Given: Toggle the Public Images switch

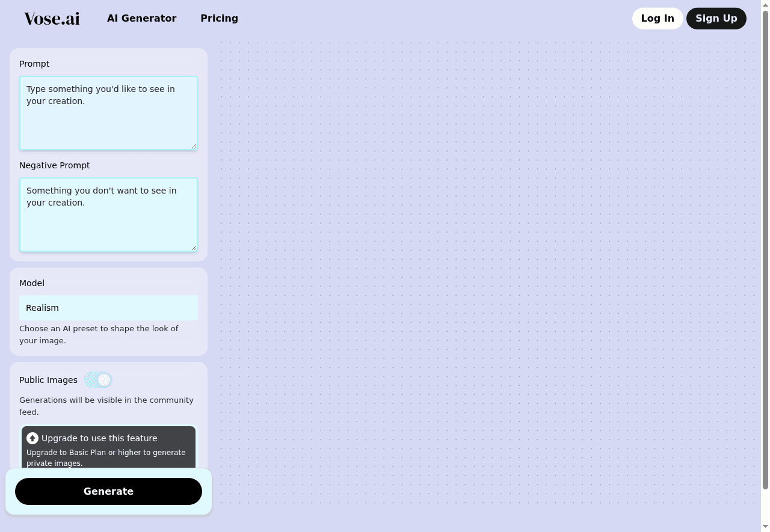Looking at the screenshot, I should 98,380.
